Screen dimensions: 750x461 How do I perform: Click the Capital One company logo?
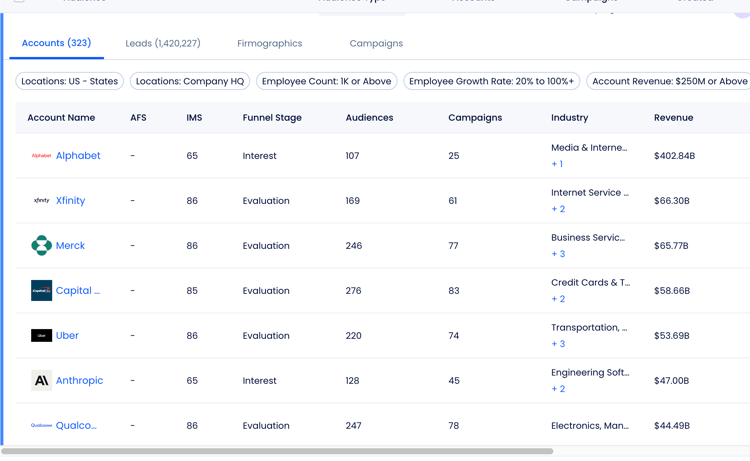[42, 290]
